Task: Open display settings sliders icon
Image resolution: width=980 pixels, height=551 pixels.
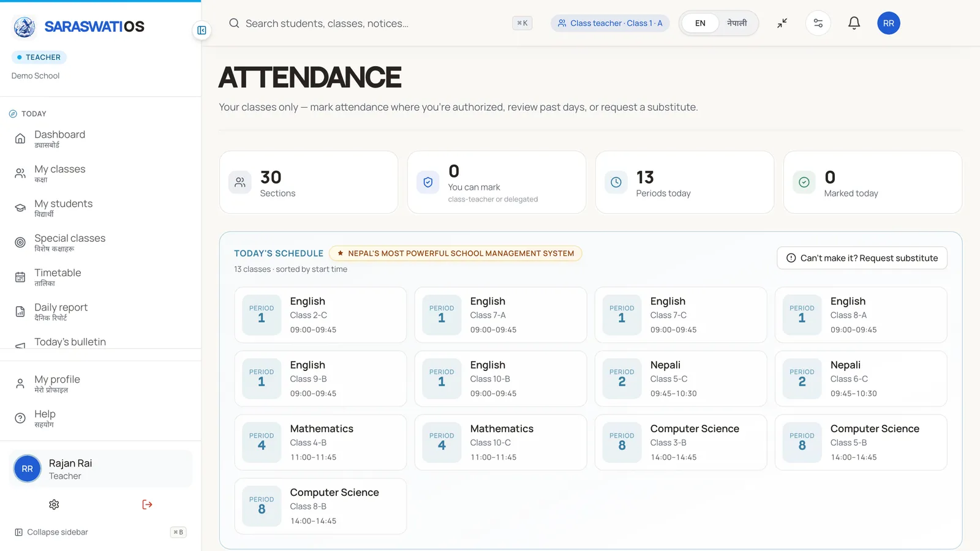Action: (x=818, y=23)
